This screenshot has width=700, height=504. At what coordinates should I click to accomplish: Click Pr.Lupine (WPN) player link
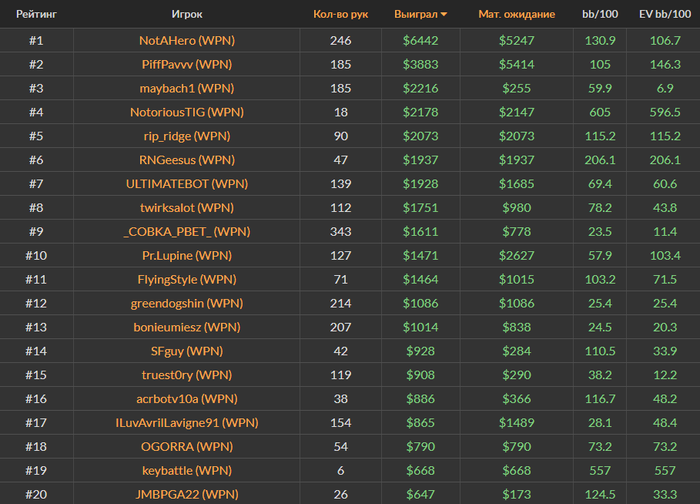point(187,256)
